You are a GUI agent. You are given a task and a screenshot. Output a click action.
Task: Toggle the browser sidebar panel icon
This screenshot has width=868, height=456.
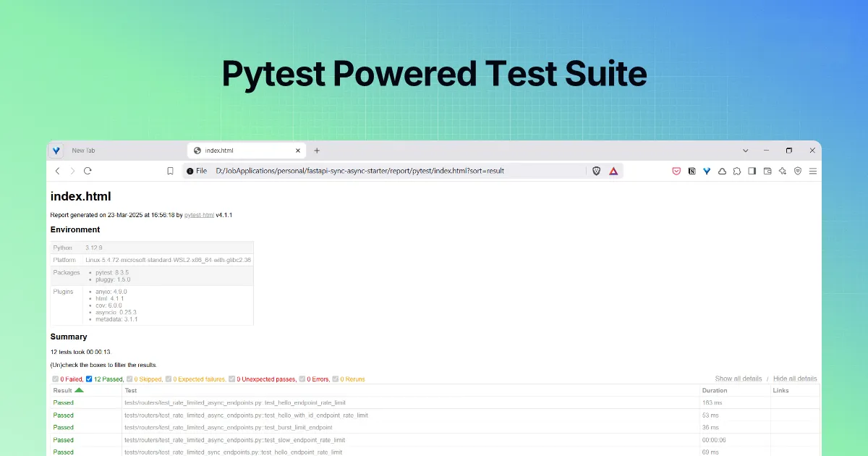(752, 171)
